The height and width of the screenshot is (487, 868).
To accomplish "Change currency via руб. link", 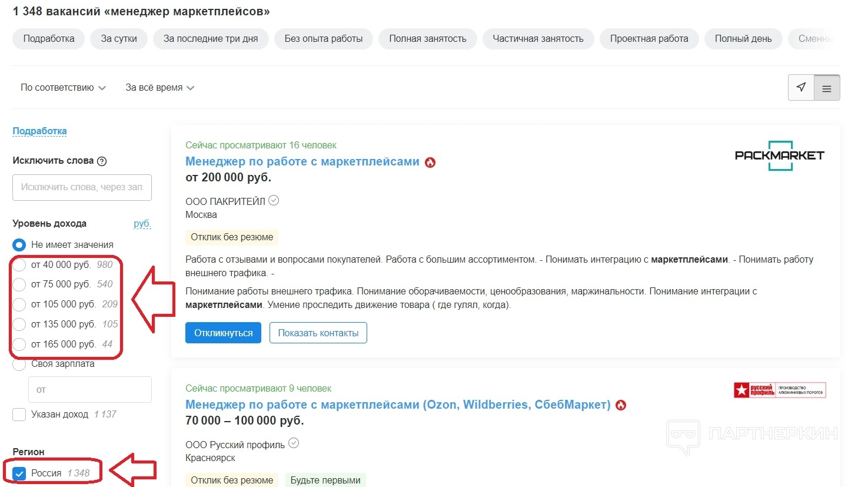I will [142, 224].
